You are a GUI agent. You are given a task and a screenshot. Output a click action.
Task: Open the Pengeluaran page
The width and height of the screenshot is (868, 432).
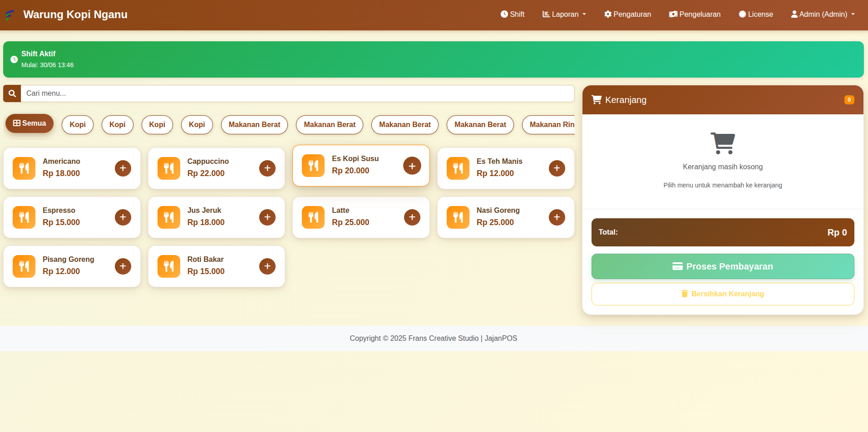(695, 15)
